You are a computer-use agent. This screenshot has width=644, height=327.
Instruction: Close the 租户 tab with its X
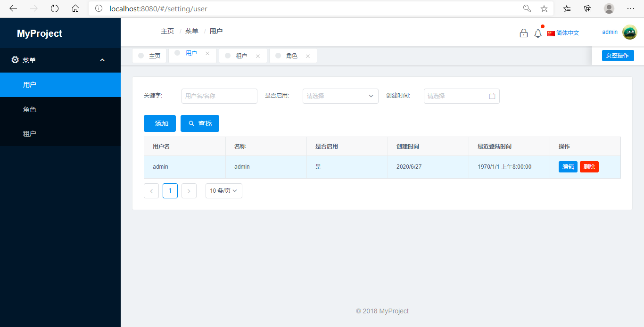pos(258,56)
